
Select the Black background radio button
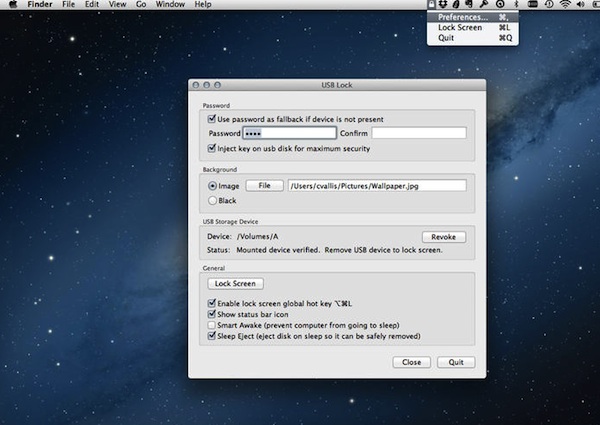pyautogui.click(x=212, y=200)
